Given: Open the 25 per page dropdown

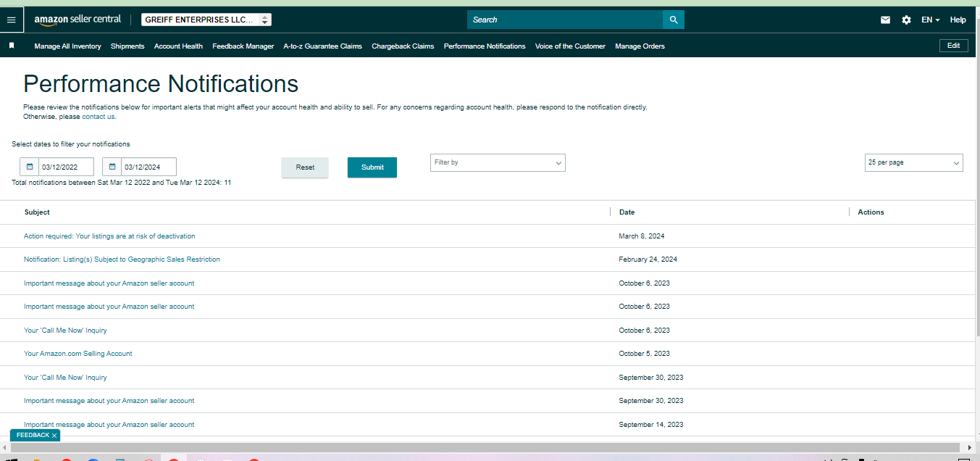Looking at the screenshot, I should click(914, 163).
